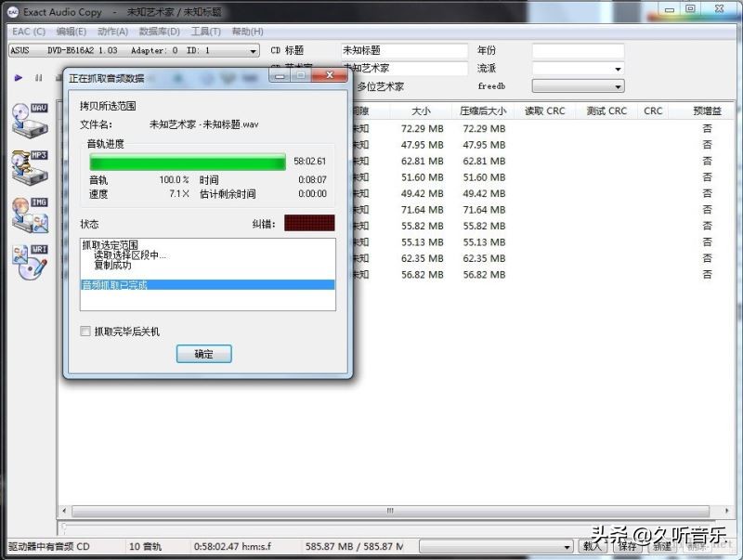The width and height of the screenshot is (743, 560).
Task: Click the scrollbar left arrow
Action: point(64,511)
